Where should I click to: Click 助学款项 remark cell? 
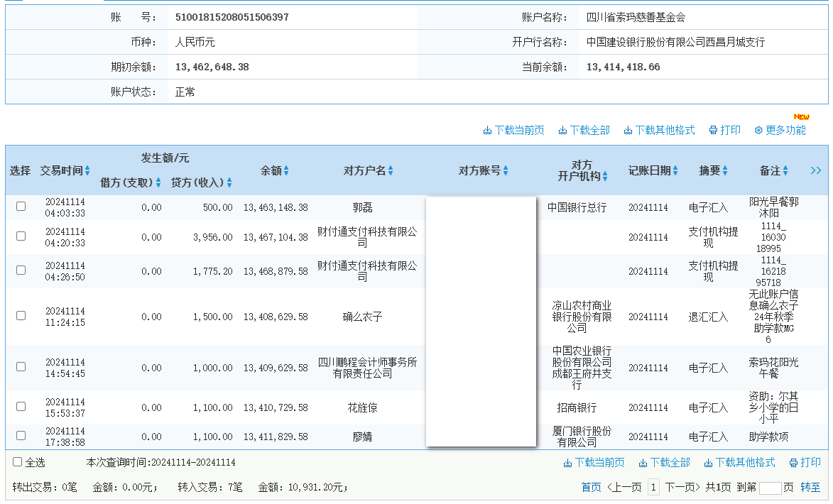(768, 437)
